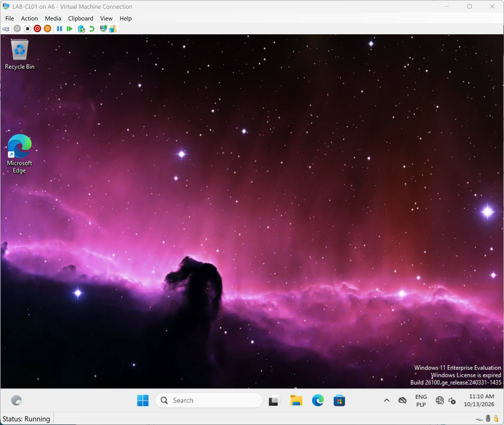Toggle Enhanced Session mode icon
Viewport: 504px width, 425px height.
tap(103, 28)
